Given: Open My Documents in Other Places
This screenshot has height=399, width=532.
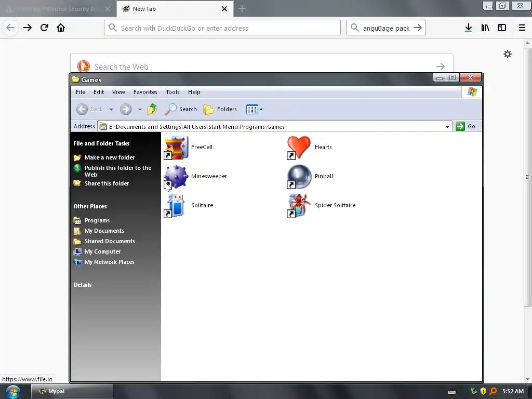Looking at the screenshot, I should point(104,231).
